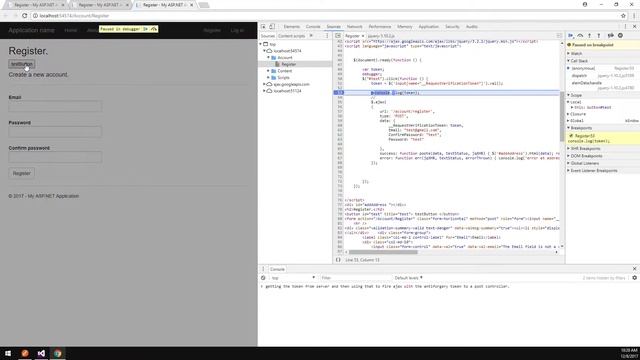Open console settings gear

tap(634, 278)
